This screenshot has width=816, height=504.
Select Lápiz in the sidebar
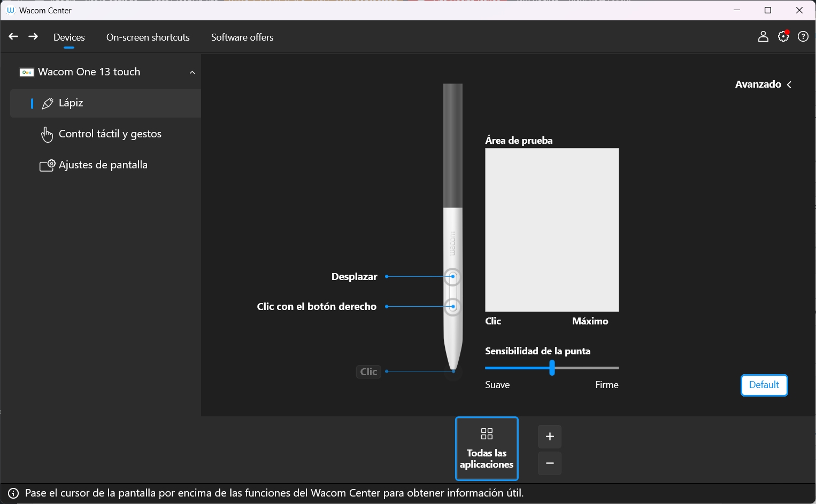click(105, 103)
